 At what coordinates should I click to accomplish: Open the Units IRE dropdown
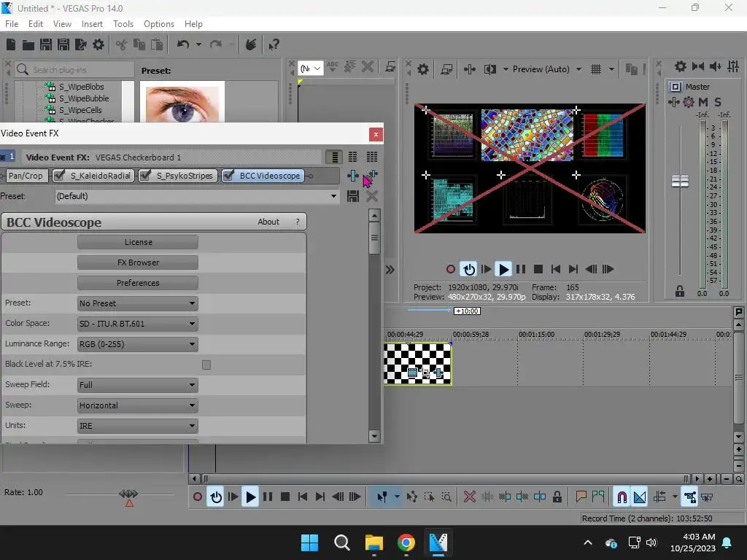(138, 426)
